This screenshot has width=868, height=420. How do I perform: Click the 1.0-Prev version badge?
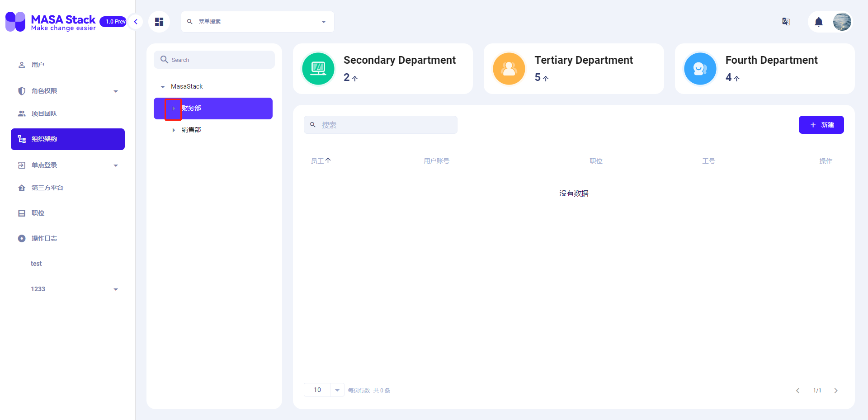113,22
